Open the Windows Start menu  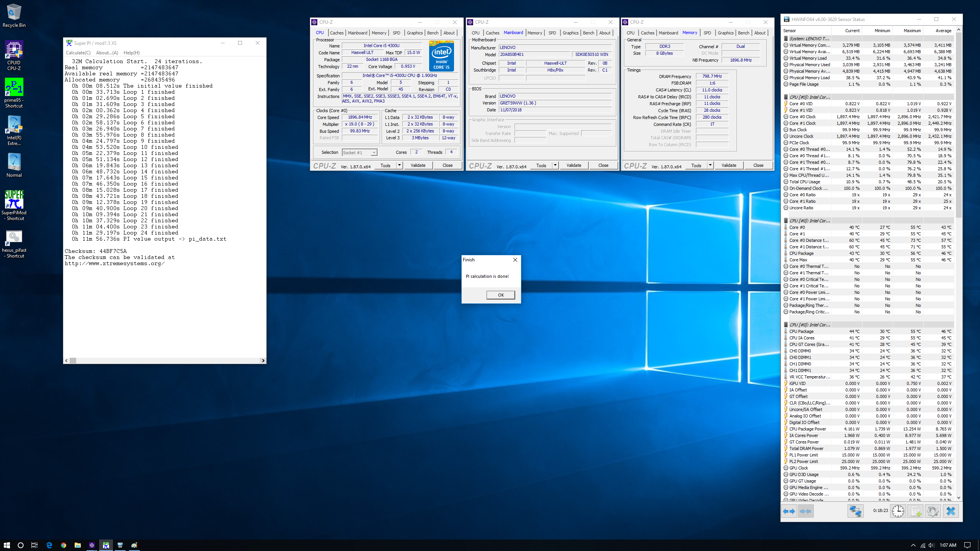7,545
